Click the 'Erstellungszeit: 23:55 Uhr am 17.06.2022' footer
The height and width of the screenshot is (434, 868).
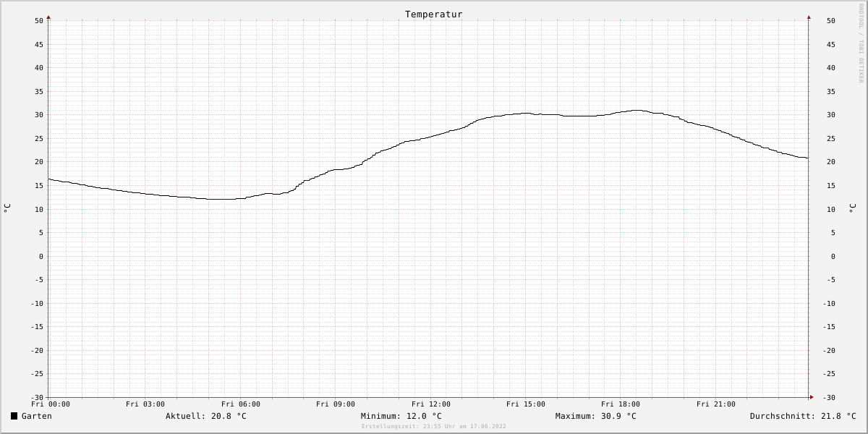click(x=434, y=426)
